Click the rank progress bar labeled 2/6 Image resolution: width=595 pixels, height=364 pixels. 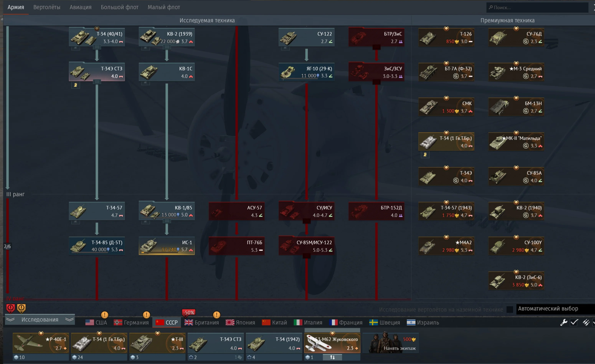point(7,246)
